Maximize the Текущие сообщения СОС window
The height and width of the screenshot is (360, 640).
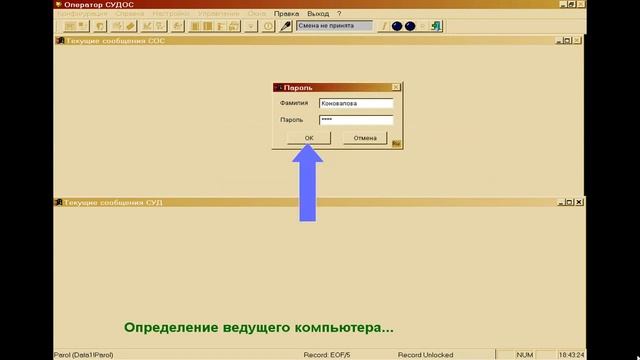[x=567, y=41]
